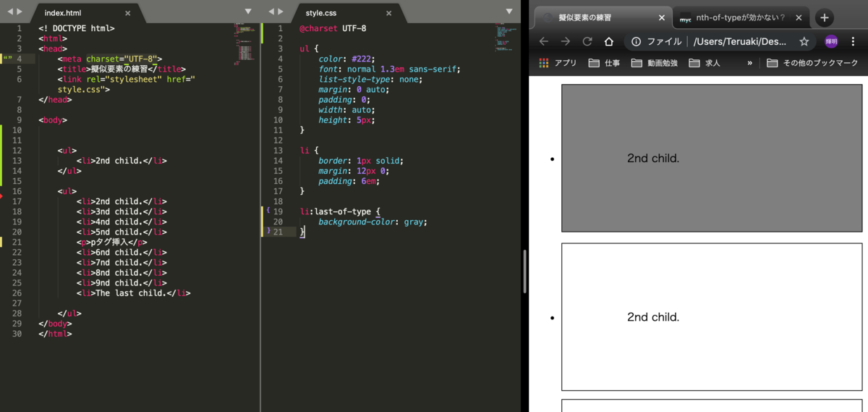This screenshot has height=412, width=868.
Task: Click <li>9nd child.</li> code line
Action: point(122,282)
